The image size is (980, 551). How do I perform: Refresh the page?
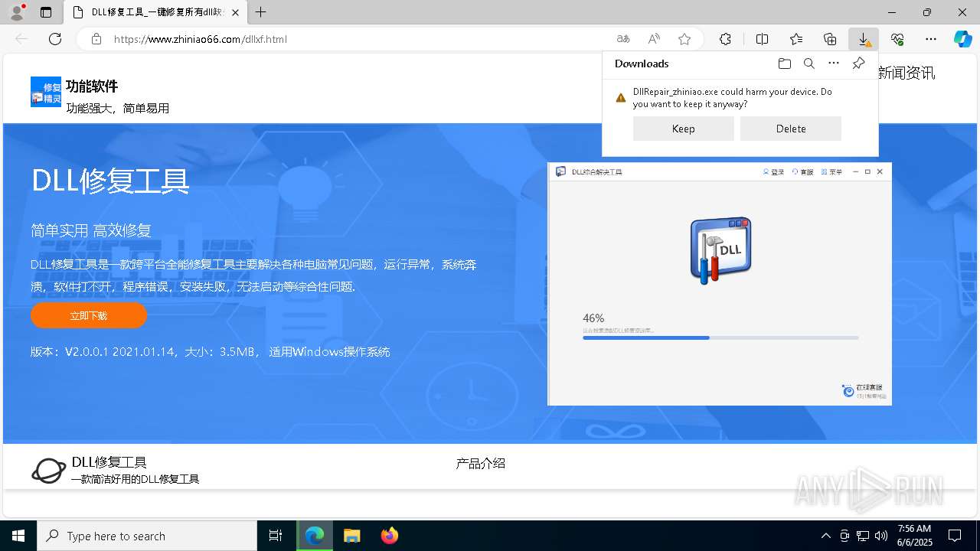pyautogui.click(x=55, y=39)
